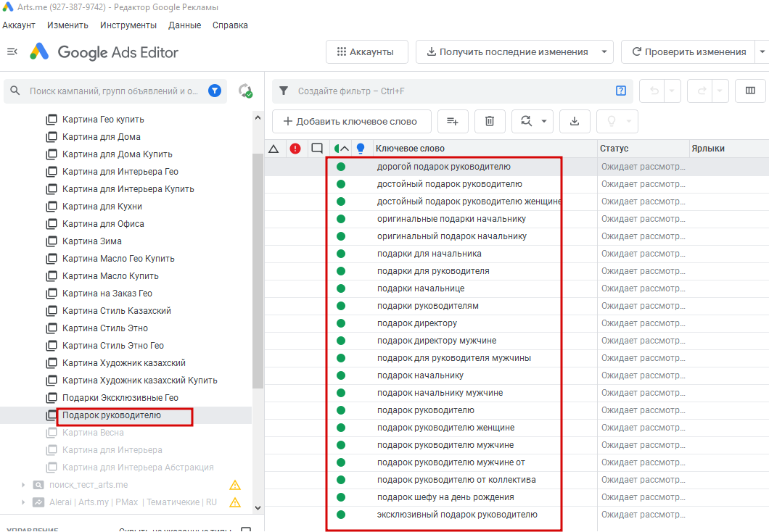
Task: Sort by the warning triangle column
Action: (x=274, y=149)
